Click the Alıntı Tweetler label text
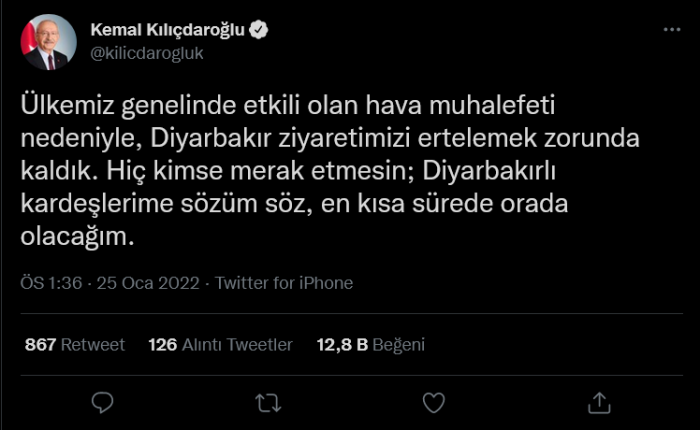 coord(237,344)
